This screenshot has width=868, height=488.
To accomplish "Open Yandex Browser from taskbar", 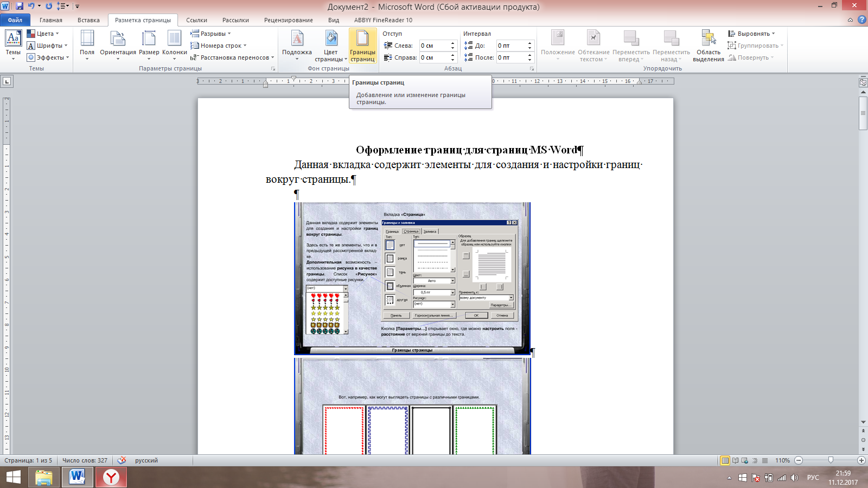I will tap(111, 477).
